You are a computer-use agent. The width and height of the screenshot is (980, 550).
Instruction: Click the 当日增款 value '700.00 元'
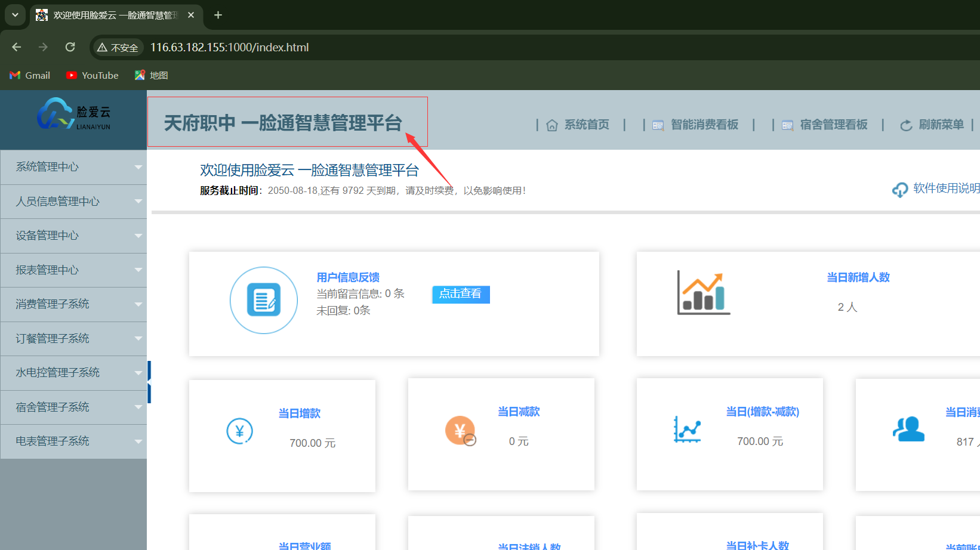(x=313, y=443)
